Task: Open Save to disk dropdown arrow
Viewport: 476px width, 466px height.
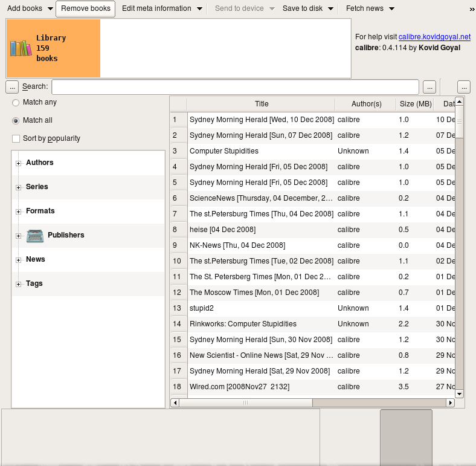Action: [330, 9]
